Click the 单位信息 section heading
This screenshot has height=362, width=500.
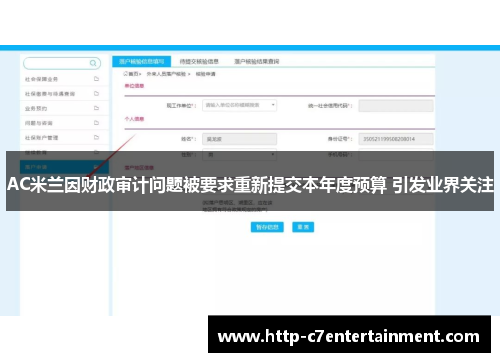134,86
